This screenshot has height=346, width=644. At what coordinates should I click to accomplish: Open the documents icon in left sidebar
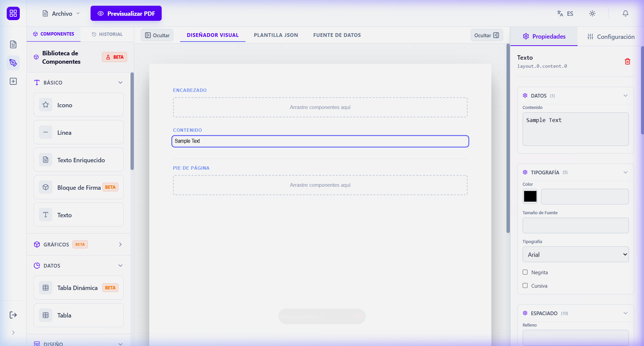[13, 44]
